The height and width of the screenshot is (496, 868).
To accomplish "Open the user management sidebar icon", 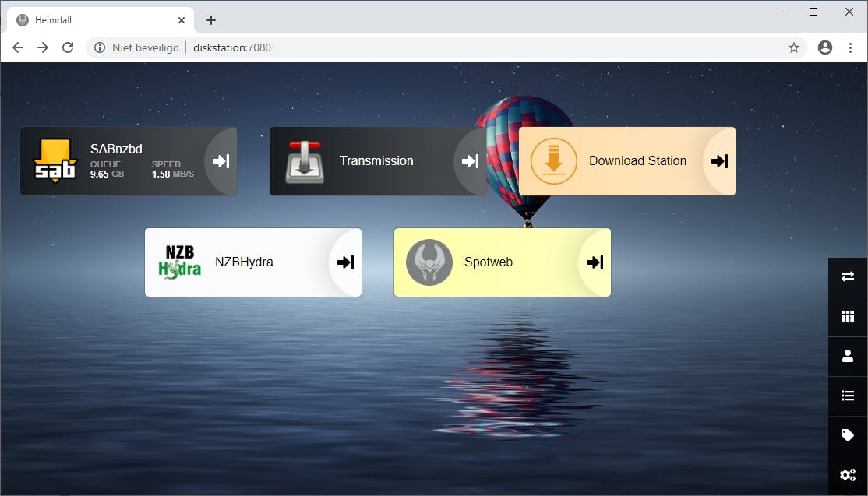I will click(847, 356).
